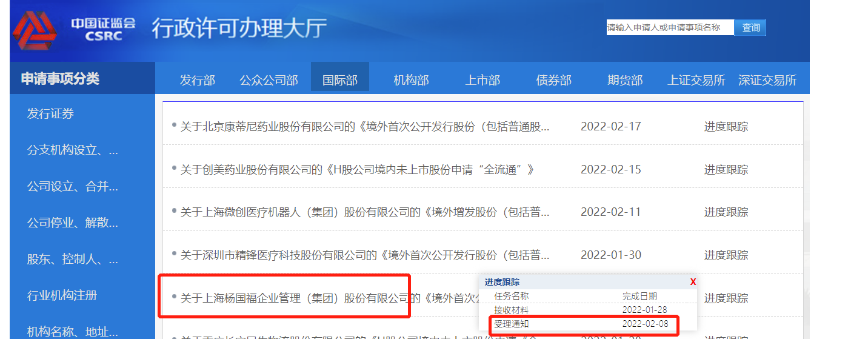Click 进度跟踪 for the 上海微创医疗机器人 row

(726, 212)
